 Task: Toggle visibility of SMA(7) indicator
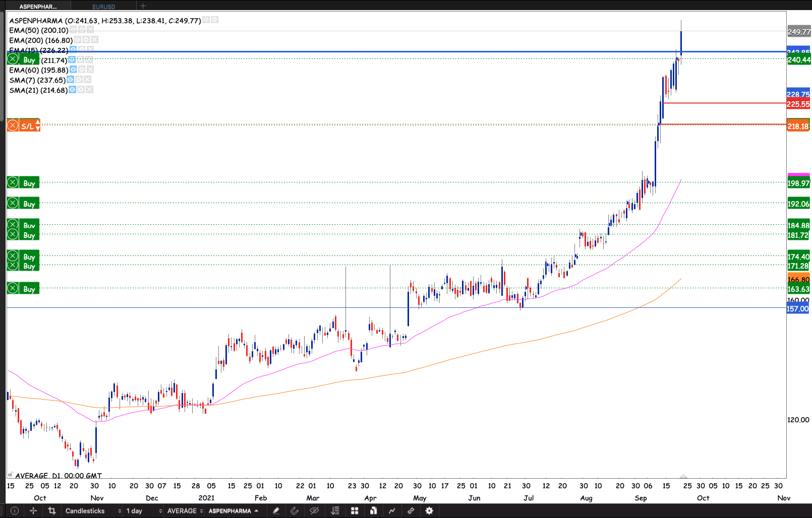point(71,80)
